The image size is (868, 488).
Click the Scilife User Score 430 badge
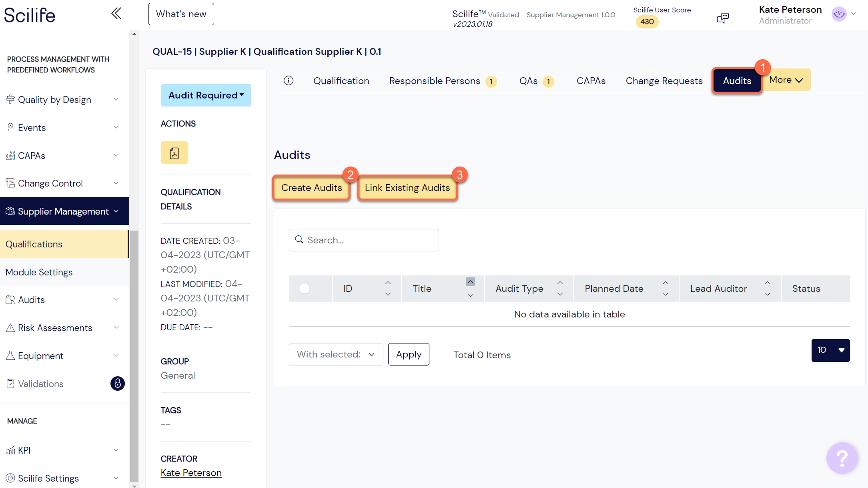coord(647,22)
